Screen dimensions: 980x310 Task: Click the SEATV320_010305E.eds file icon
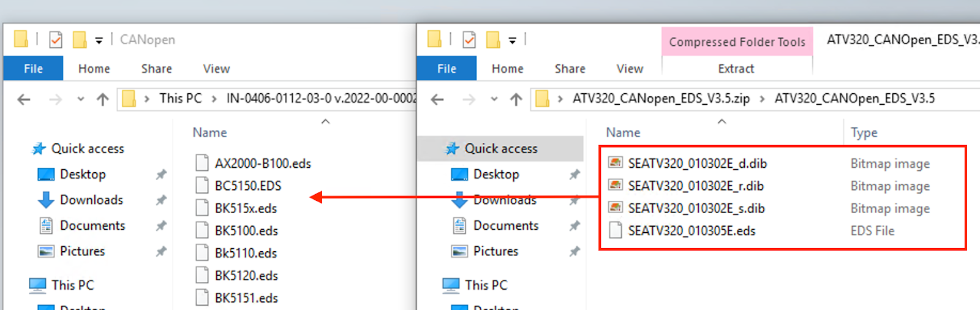click(x=616, y=231)
